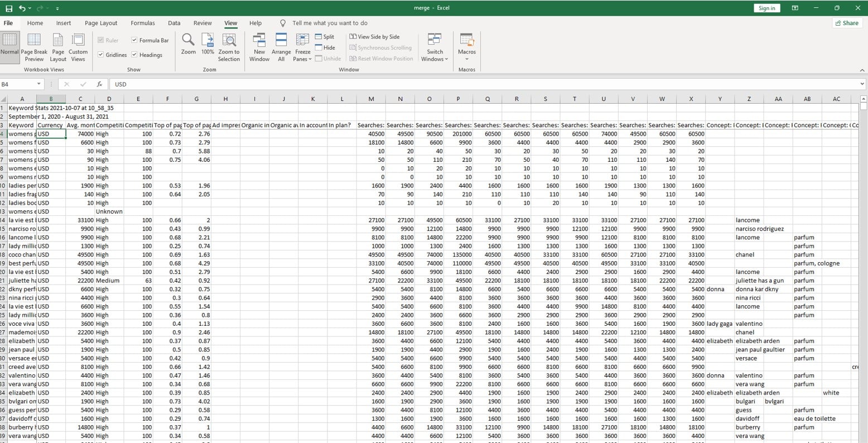
Task: Expand the formula bar
Action: 862,84
